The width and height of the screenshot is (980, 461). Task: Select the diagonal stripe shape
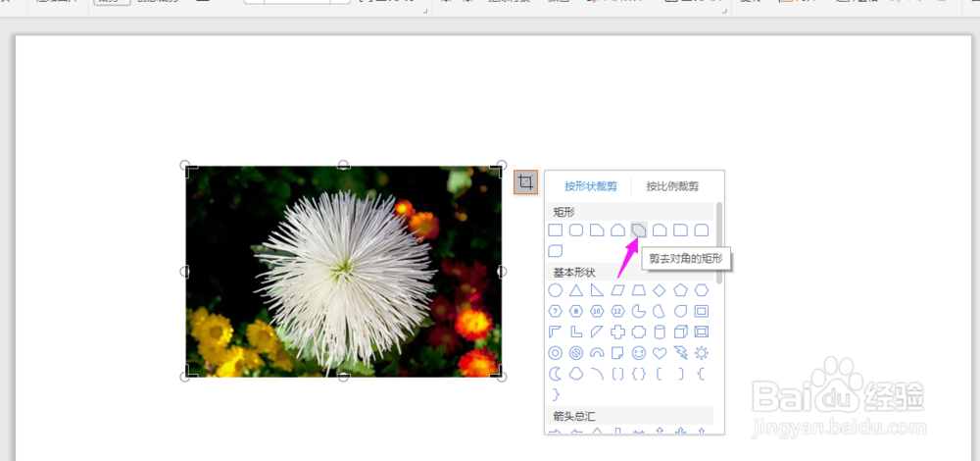coord(597,332)
